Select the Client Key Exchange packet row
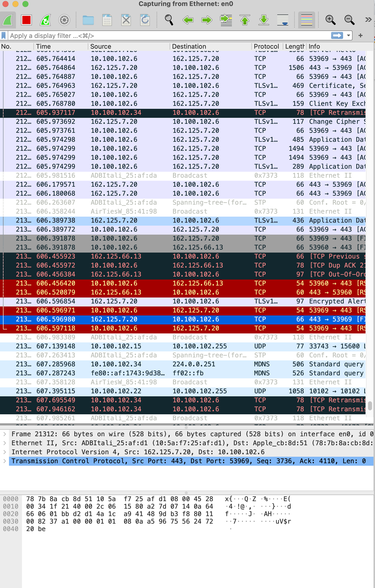This screenshot has height=588, width=375. (x=183, y=104)
